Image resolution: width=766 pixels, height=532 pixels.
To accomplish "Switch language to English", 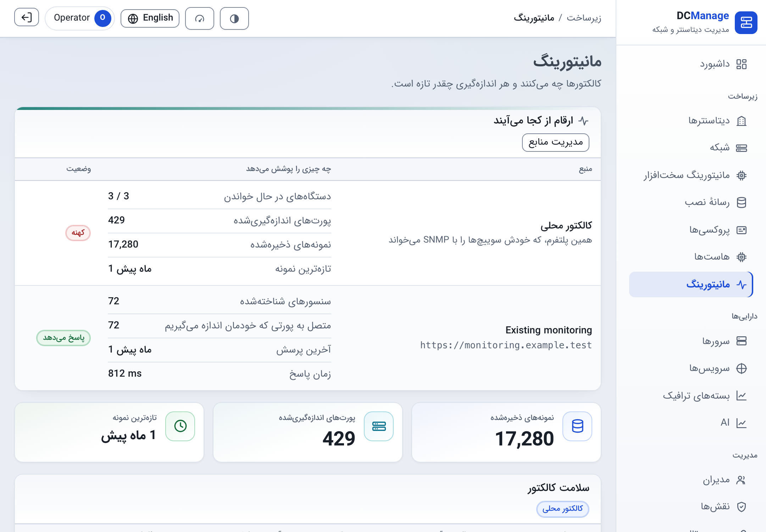I will click(x=150, y=18).
